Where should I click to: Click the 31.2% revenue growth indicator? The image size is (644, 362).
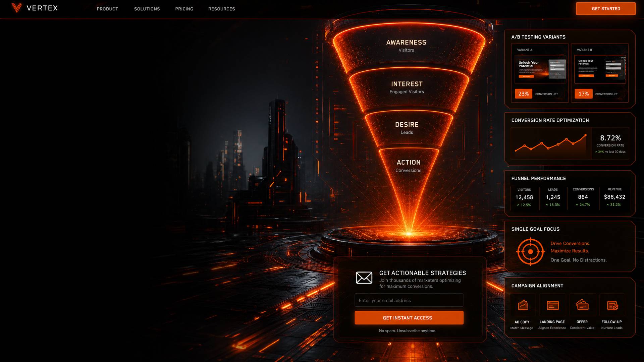pos(613,204)
